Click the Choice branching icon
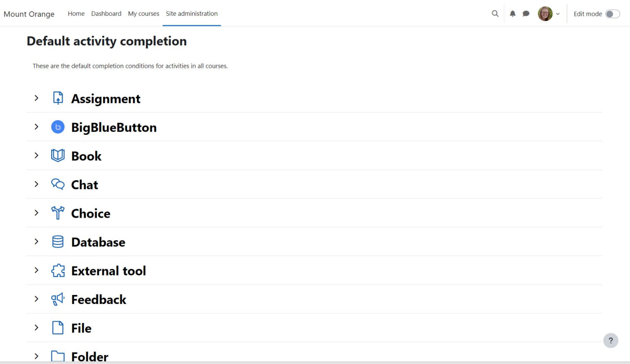630x364 pixels. tap(58, 213)
